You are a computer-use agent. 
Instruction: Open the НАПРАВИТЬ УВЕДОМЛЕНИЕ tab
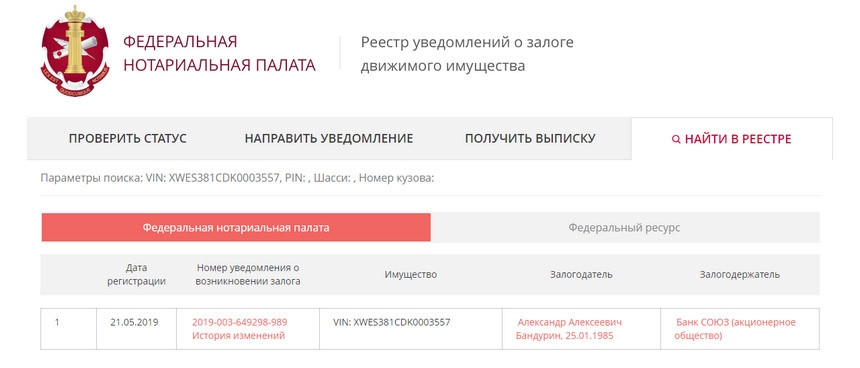coord(329,139)
